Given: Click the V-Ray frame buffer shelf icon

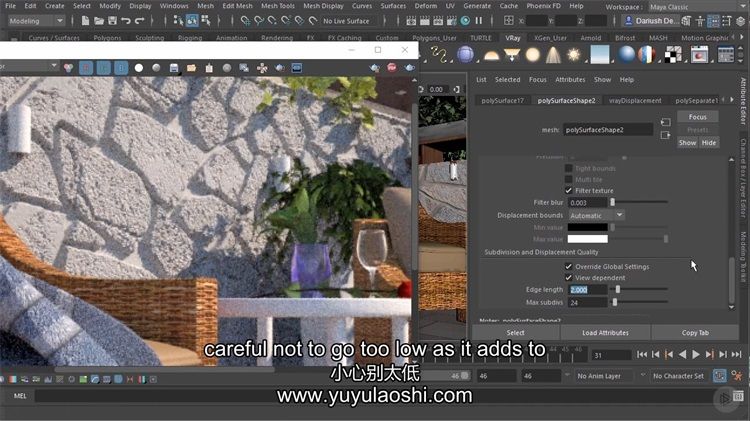Looking at the screenshot, I should pos(699,55).
